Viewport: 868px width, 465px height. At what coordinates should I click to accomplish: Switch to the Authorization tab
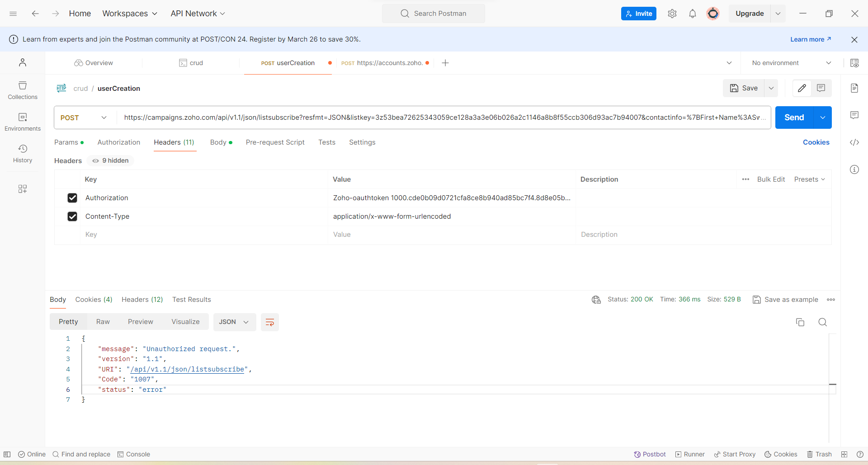point(119,142)
